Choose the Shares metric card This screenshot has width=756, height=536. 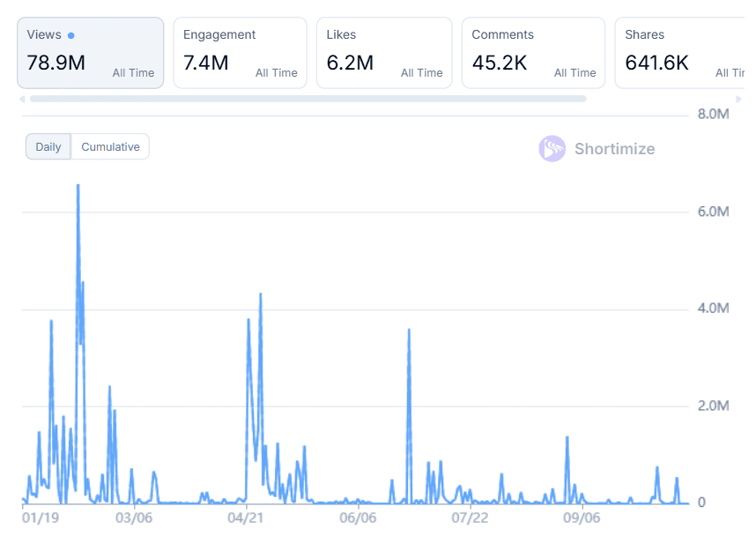coord(678,53)
